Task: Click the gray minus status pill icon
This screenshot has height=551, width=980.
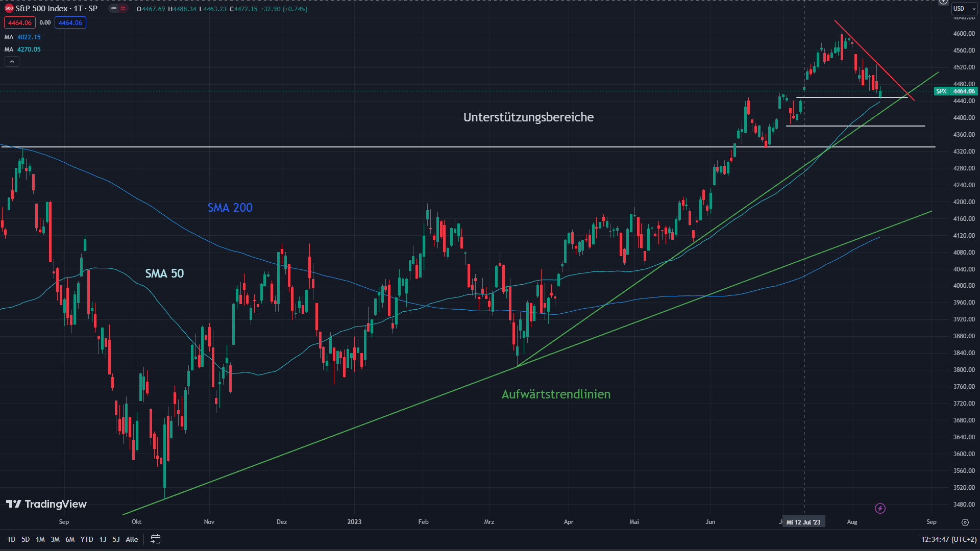Action: click(x=114, y=9)
